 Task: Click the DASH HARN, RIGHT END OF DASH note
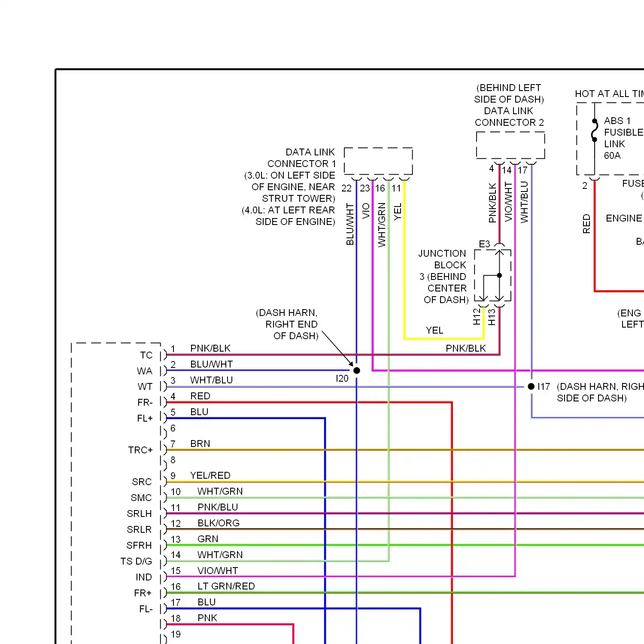[x=287, y=324]
